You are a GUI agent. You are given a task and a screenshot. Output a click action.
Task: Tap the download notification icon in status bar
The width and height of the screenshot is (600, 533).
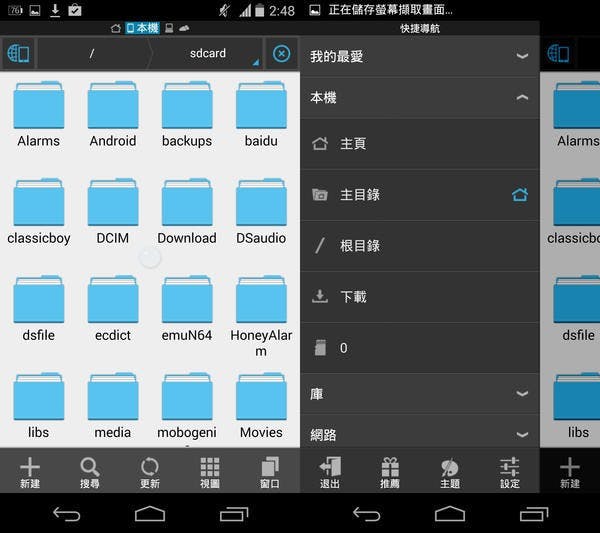(x=55, y=10)
